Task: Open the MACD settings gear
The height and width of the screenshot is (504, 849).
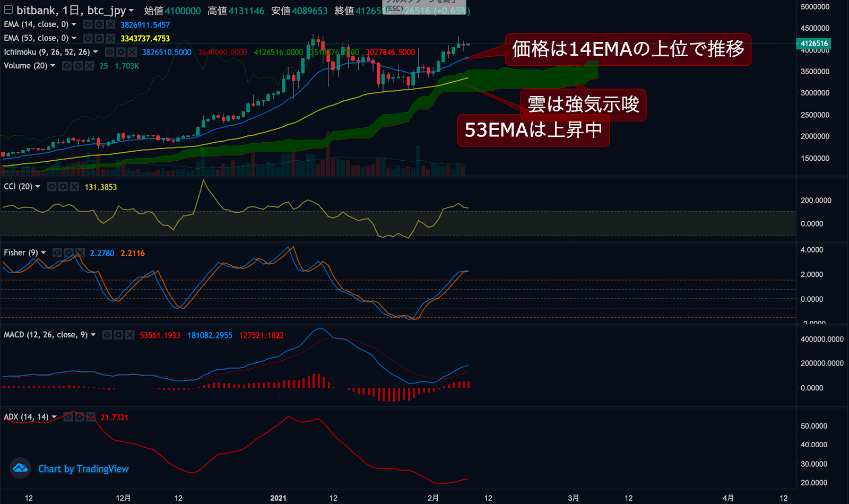Action: pyautogui.click(x=117, y=335)
